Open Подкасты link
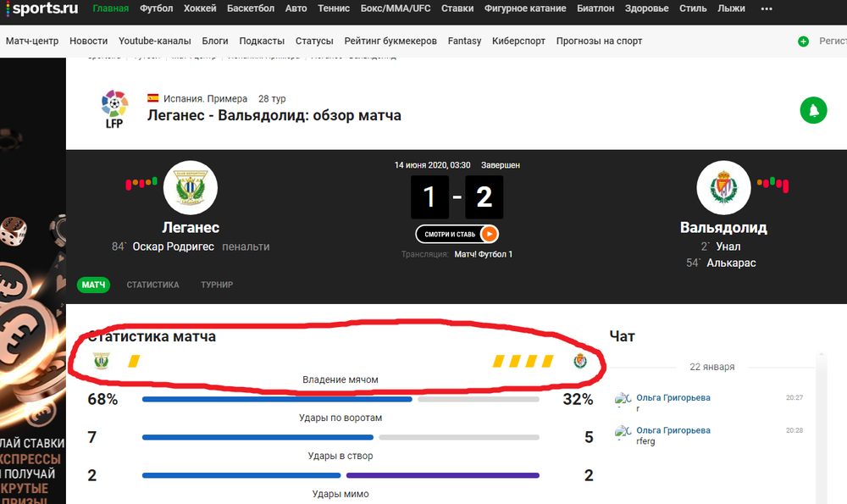The height and width of the screenshot is (504, 847). click(x=262, y=41)
